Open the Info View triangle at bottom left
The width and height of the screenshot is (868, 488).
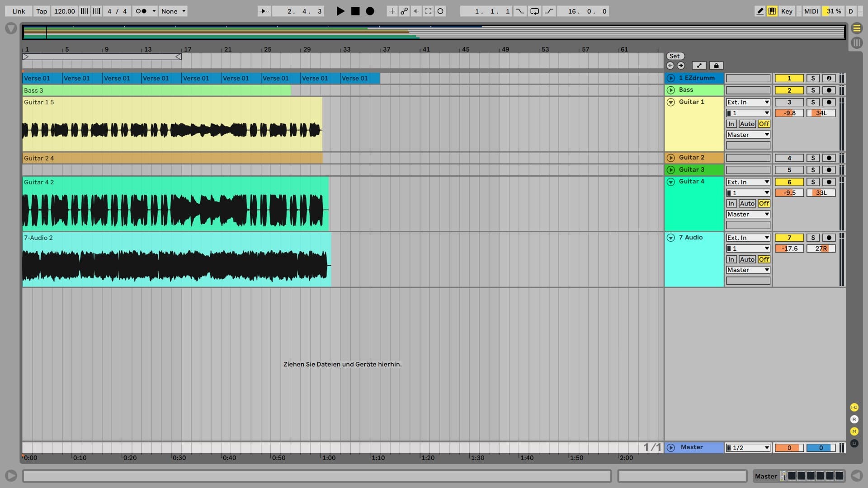11,476
